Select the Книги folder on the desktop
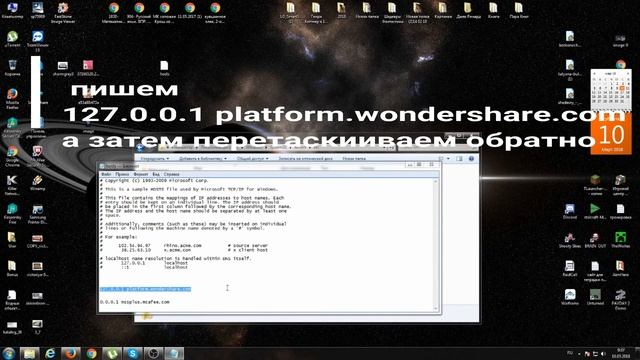Viewport: 640px width, 360px height. tap(493, 10)
